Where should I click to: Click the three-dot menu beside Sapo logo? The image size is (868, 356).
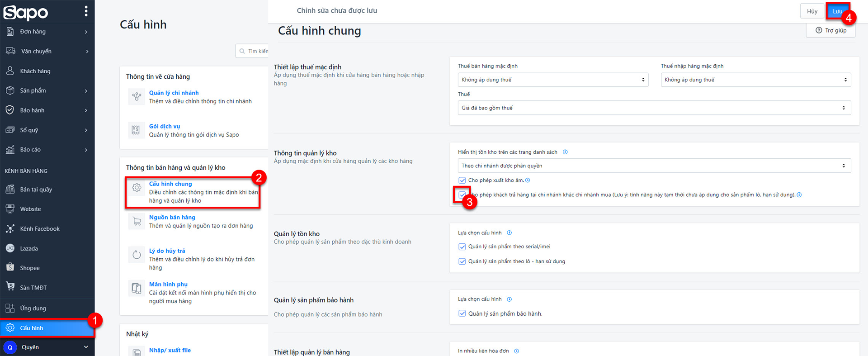(86, 11)
